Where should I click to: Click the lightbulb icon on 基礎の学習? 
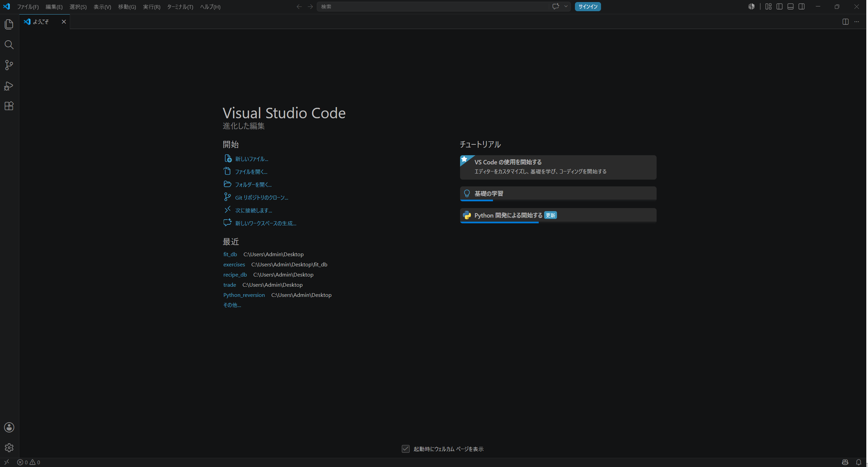pyautogui.click(x=467, y=193)
